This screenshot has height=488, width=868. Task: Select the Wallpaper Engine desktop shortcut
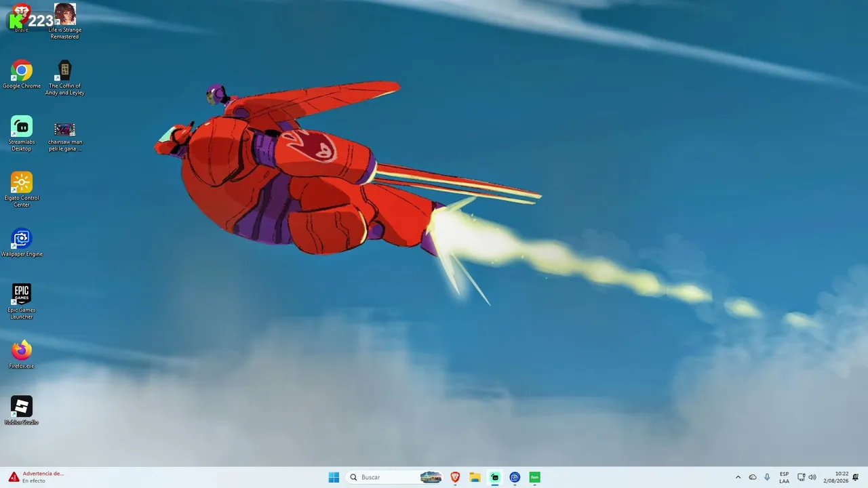(22, 243)
